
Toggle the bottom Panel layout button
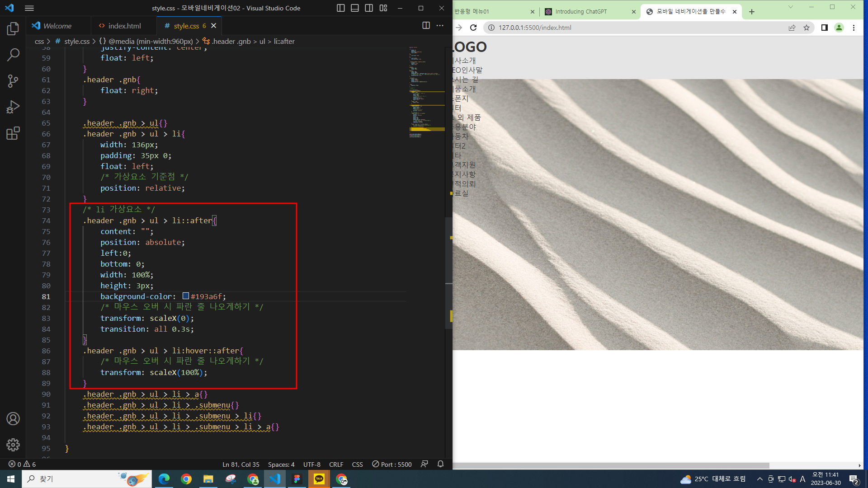click(355, 8)
